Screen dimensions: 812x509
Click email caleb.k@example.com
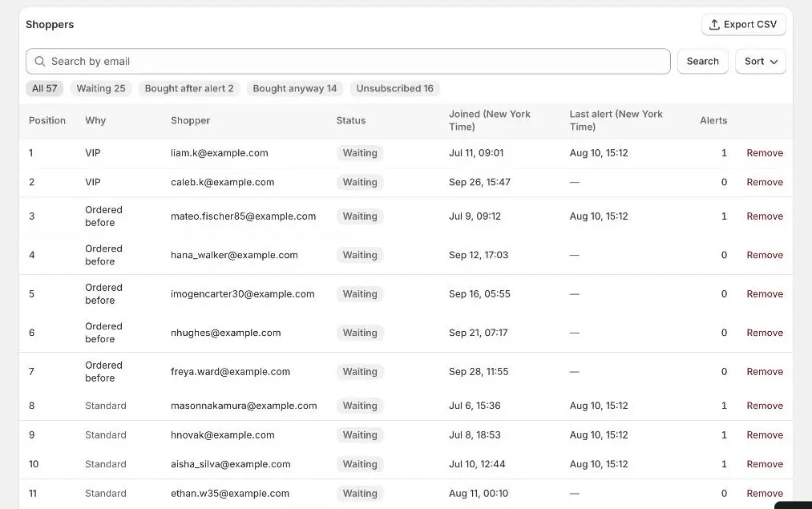(x=223, y=182)
